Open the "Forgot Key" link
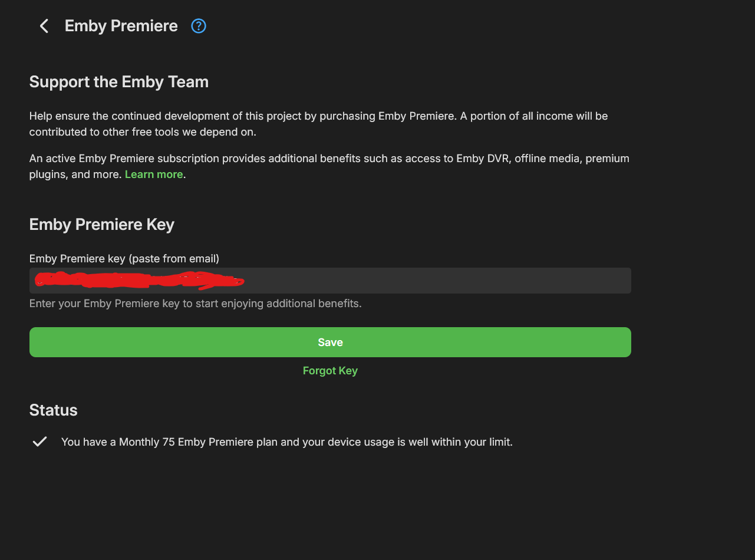Image resolution: width=755 pixels, height=560 pixels. 330,371
